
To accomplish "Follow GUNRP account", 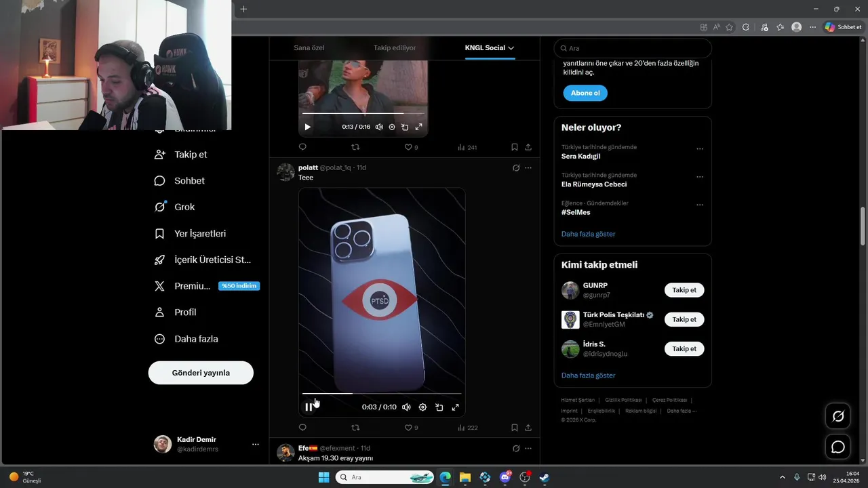I will (x=684, y=290).
